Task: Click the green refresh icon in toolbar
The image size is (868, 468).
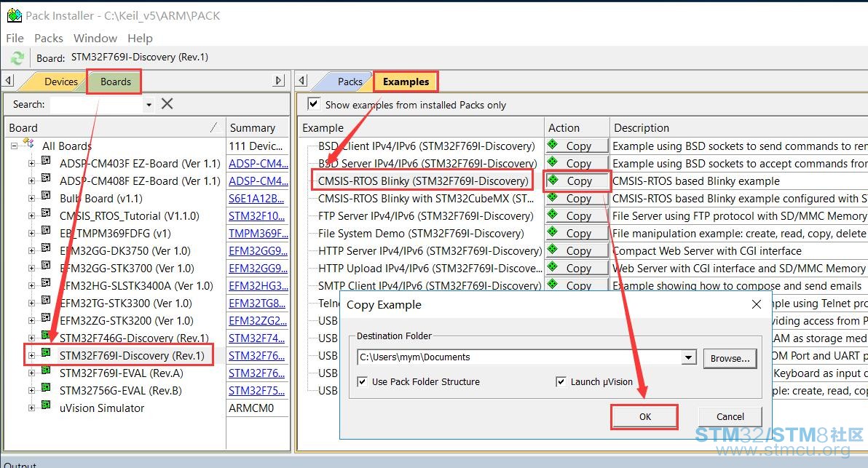Action: pos(17,57)
